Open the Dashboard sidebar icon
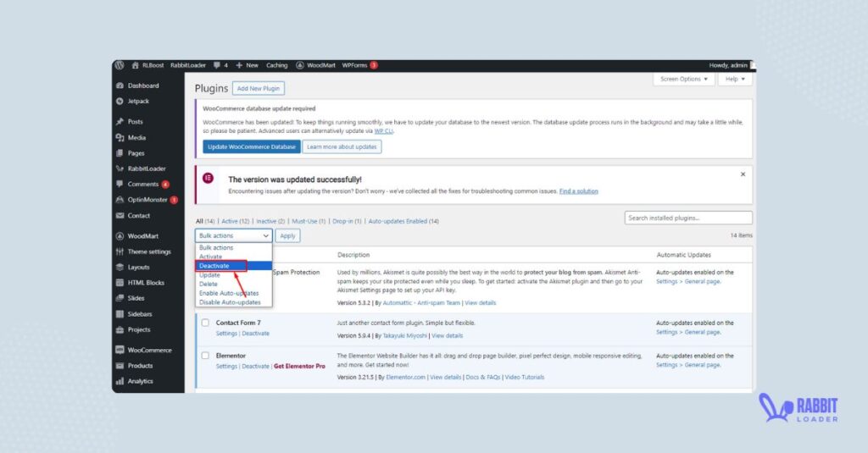Image resolution: width=868 pixels, height=453 pixels. point(120,86)
